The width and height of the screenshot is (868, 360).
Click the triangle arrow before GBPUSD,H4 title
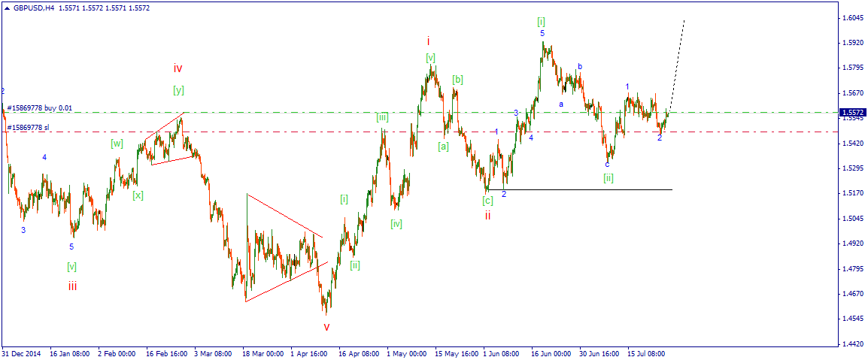(x=7, y=8)
